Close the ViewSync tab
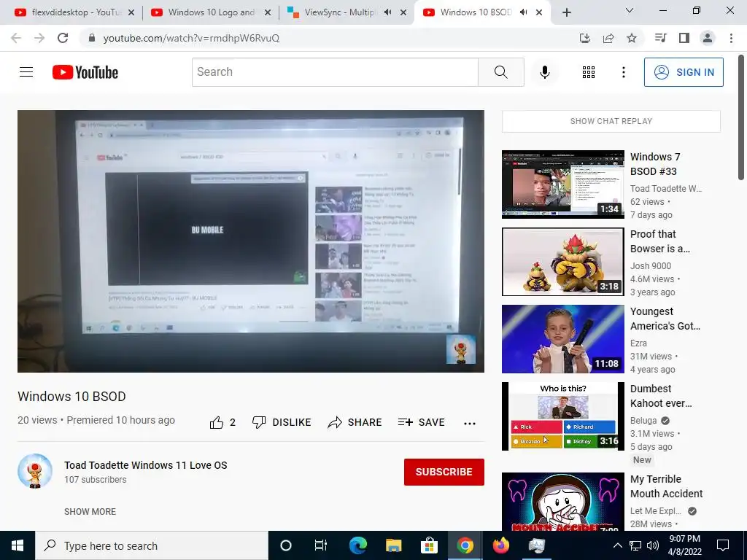747x560 pixels. point(403,12)
